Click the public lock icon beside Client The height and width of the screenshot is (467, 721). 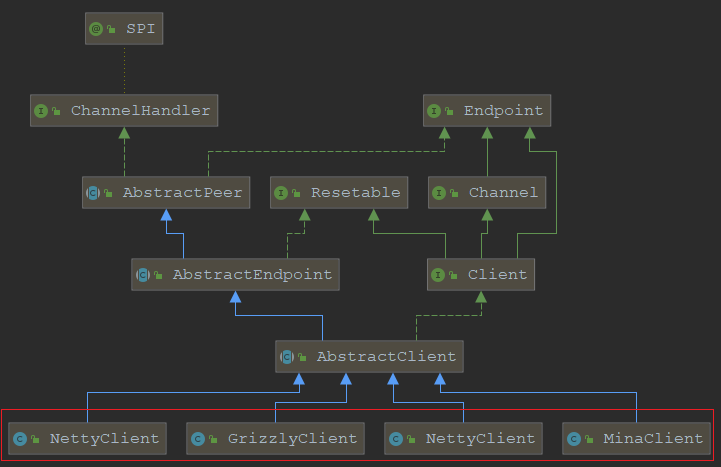(453, 275)
